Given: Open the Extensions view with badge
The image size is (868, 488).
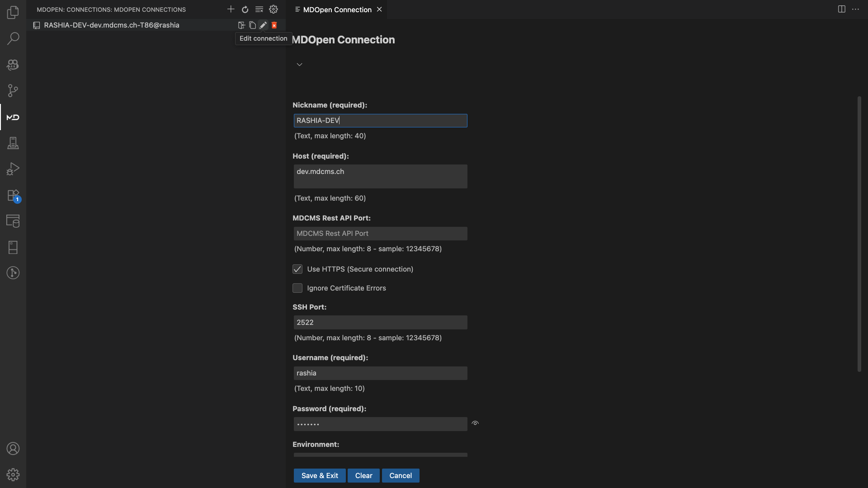Looking at the screenshot, I should coord(13,196).
